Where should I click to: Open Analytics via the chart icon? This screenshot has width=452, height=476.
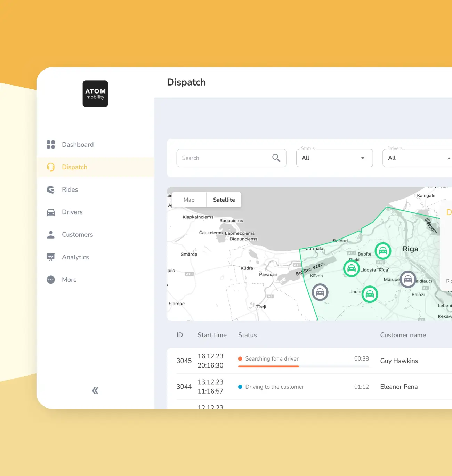[51, 257]
